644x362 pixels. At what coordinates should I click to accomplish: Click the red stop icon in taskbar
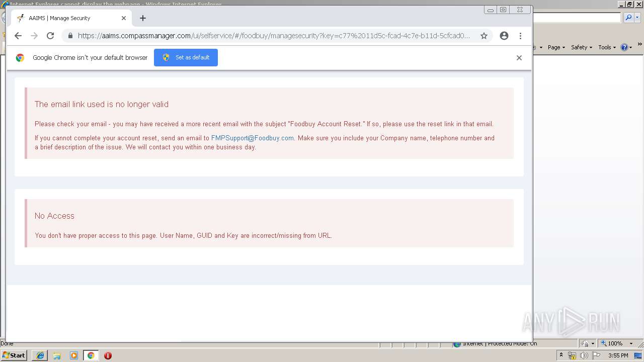108,355
